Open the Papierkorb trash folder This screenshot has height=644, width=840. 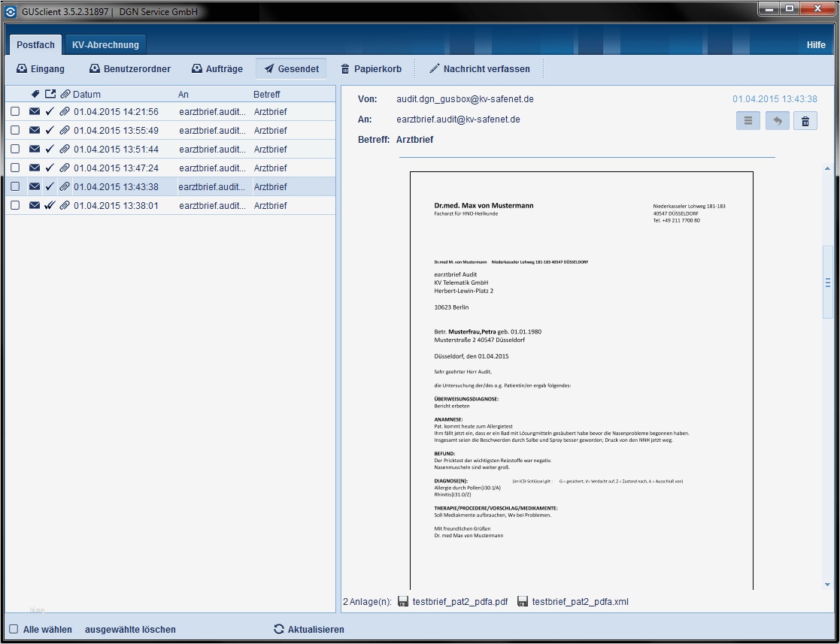[x=371, y=69]
